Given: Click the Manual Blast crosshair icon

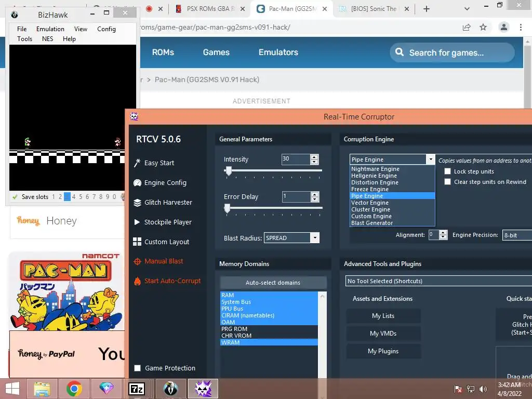Looking at the screenshot, I should pos(137,261).
